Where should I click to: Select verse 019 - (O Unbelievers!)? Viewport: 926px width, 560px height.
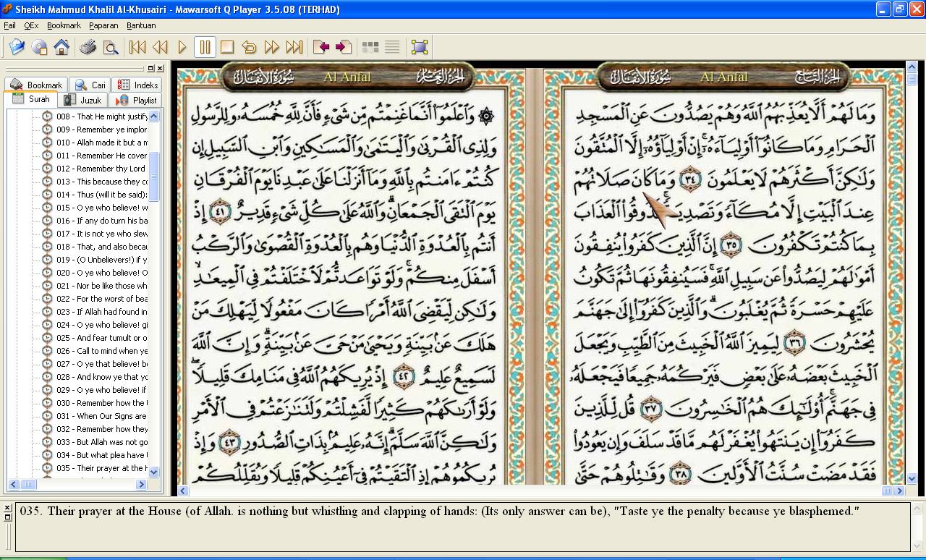tap(101, 260)
